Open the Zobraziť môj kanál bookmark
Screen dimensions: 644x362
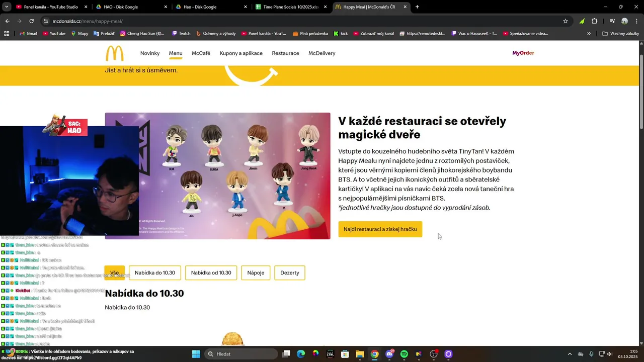click(x=373, y=34)
